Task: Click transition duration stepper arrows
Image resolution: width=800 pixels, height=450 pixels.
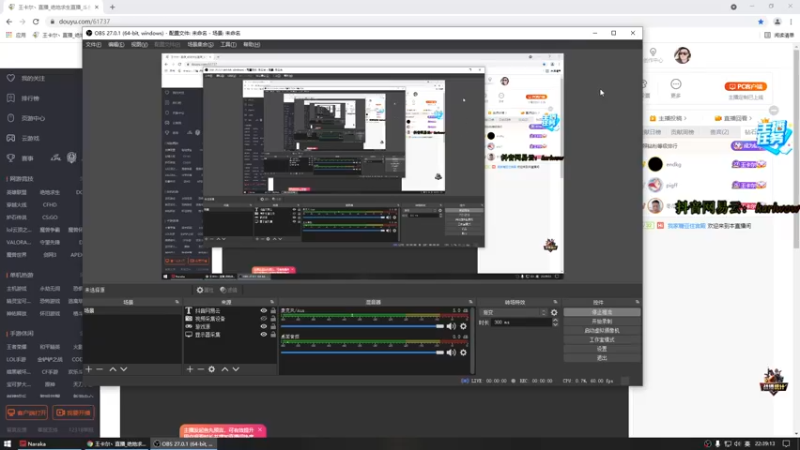Action: point(555,322)
